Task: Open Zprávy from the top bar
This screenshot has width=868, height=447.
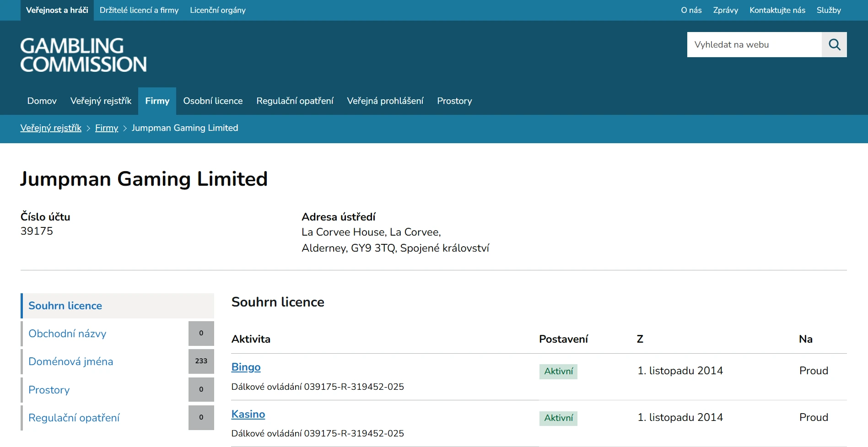Action: (725, 10)
